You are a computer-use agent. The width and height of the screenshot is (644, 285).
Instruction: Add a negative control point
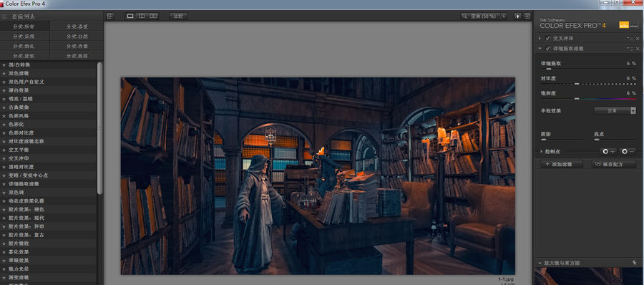point(628,151)
